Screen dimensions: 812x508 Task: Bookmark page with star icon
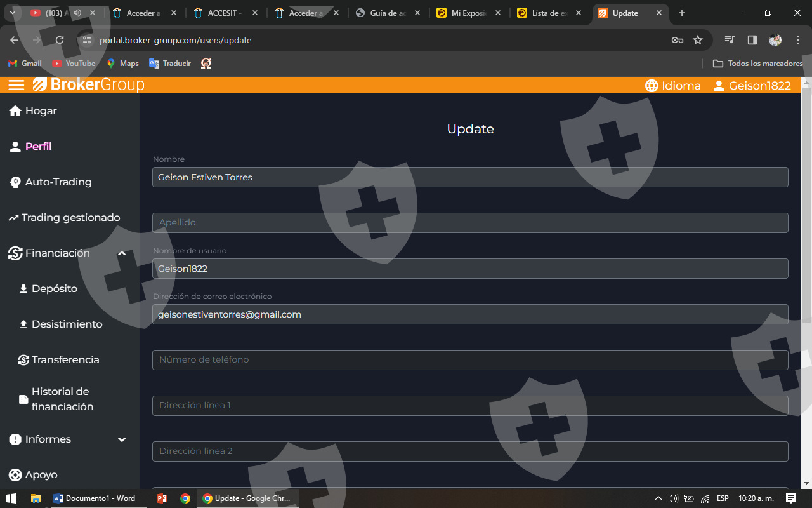click(x=698, y=40)
